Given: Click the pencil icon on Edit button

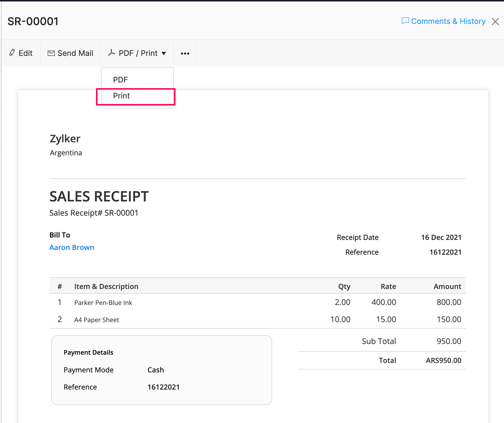Looking at the screenshot, I should [12, 53].
